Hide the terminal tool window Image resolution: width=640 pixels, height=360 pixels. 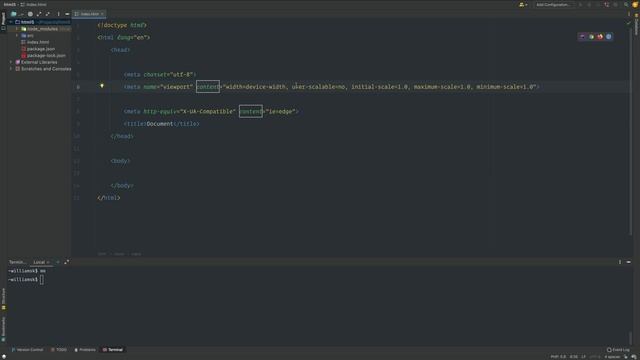[629, 262]
